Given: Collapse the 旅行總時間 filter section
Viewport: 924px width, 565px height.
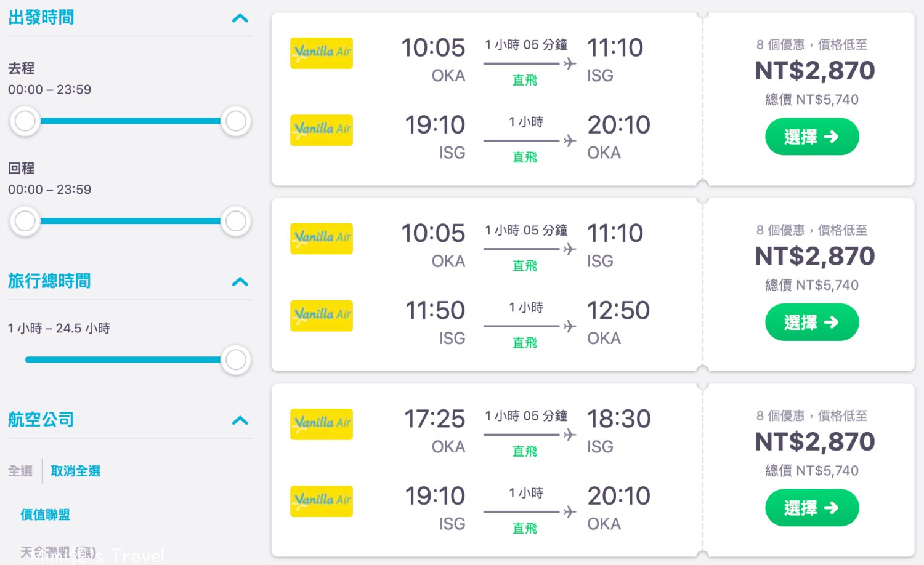Looking at the screenshot, I should pos(240,282).
